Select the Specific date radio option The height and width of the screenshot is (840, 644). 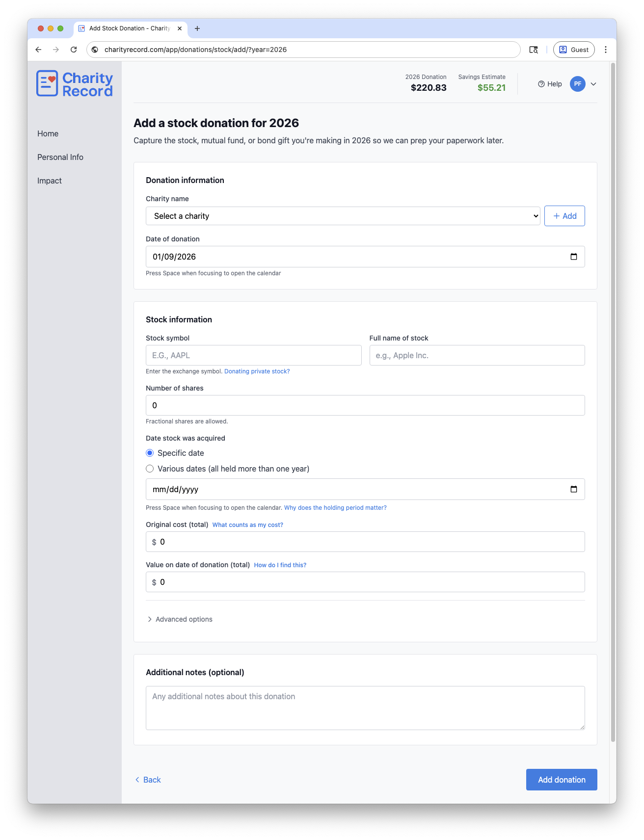[x=150, y=453]
